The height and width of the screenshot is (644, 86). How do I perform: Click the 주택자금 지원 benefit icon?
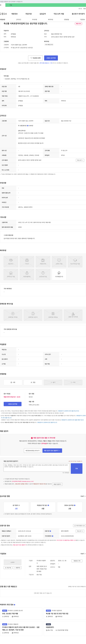coord(11,274)
